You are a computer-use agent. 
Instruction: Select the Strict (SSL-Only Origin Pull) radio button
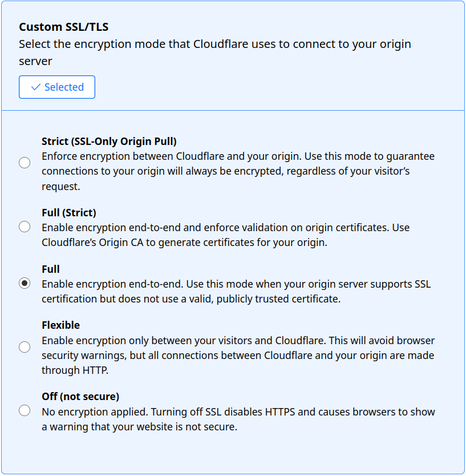click(25, 163)
